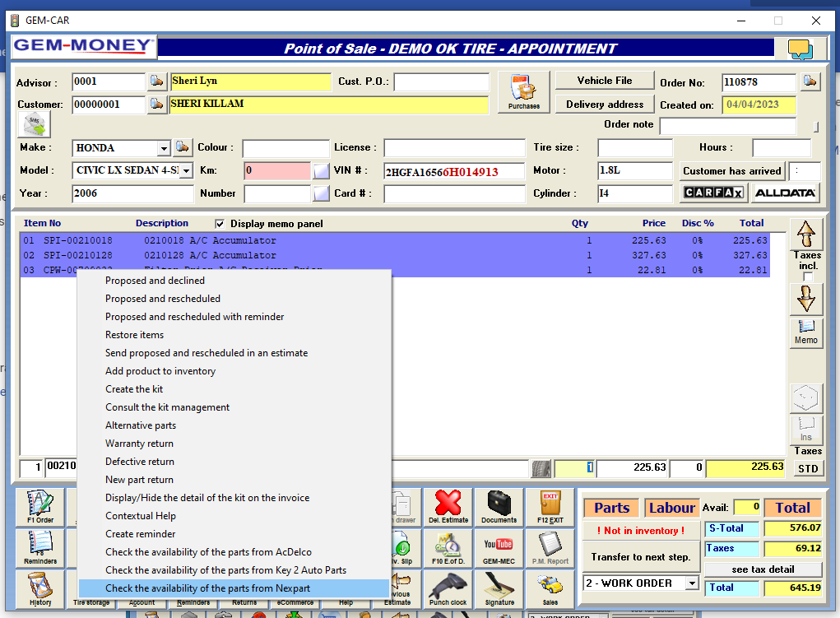
Task: Click the VIN # field
Action: pos(454,171)
